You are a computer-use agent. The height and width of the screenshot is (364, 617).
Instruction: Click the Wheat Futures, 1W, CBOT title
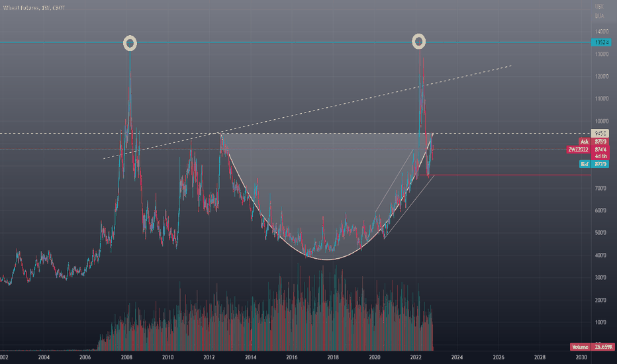tap(34, 8)
